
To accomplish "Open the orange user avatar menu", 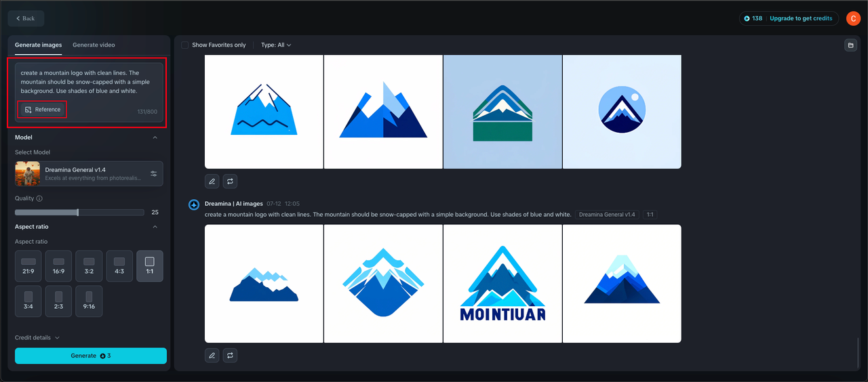I will click(853, 18).
